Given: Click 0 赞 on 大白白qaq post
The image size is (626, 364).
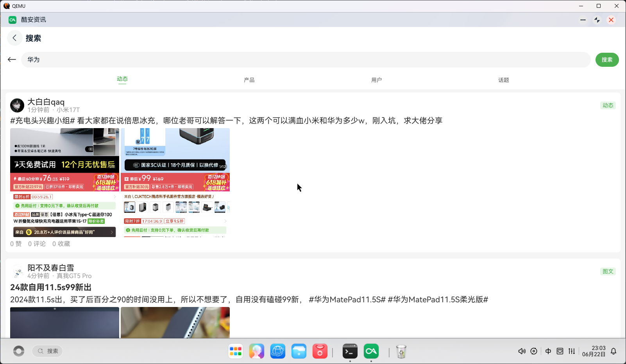Looking at the screenshot, I should pos(16,244).
